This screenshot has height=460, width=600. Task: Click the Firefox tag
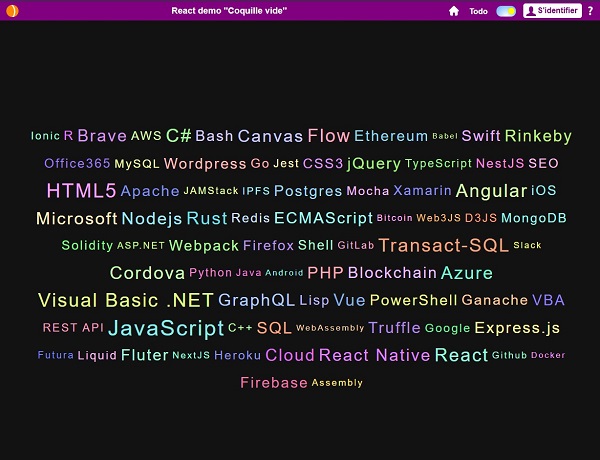(268, 245)
